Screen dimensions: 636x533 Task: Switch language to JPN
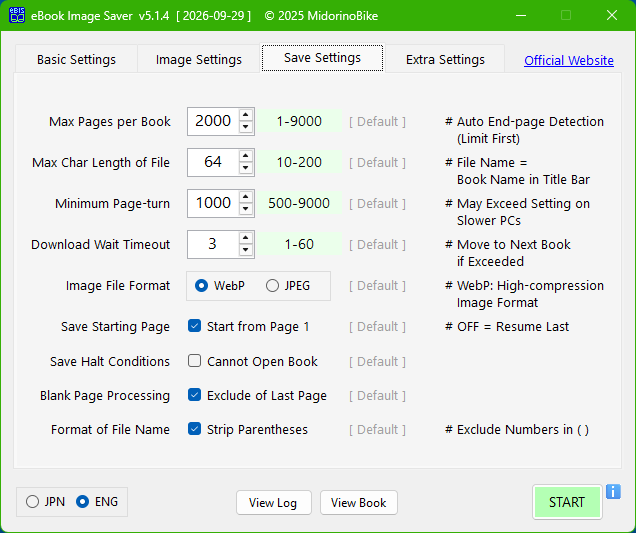[45, 502]
